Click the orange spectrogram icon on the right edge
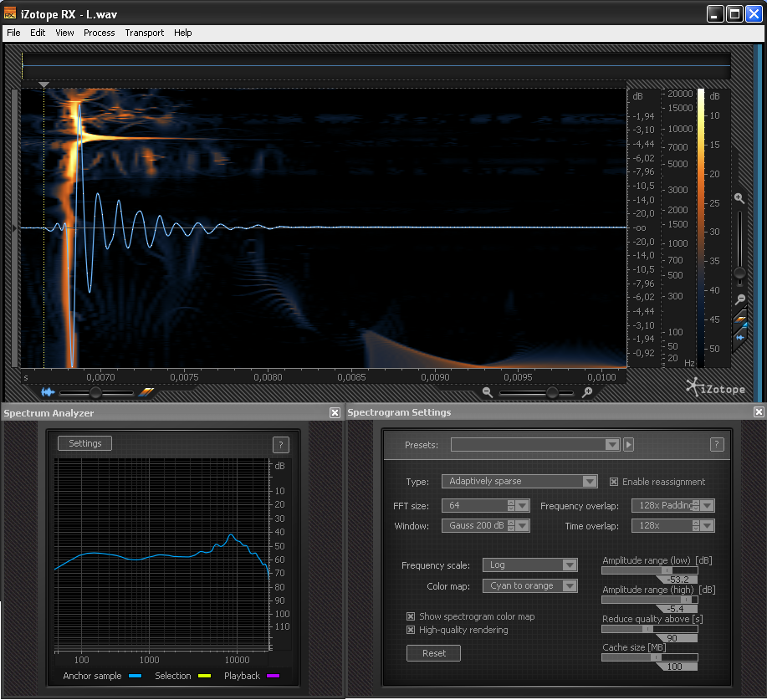This screenshot has width=767, height=700. point(740,319)
